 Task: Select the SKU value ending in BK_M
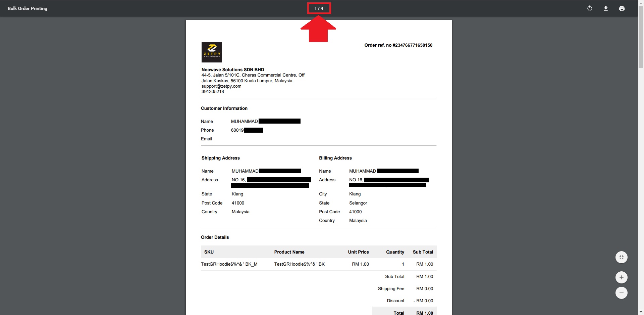tap(229, 264)
